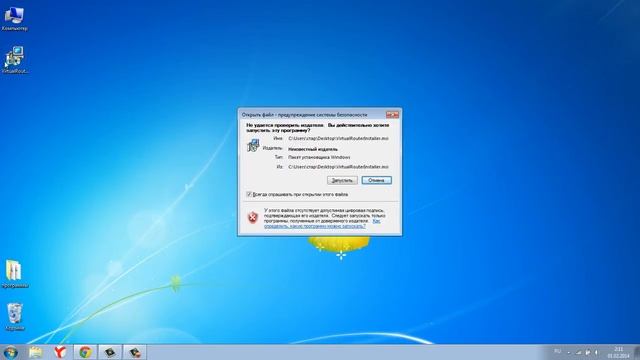Open the taskbar clock and date
Viewport: 640px width, 360px height.
tap(619, 352)
